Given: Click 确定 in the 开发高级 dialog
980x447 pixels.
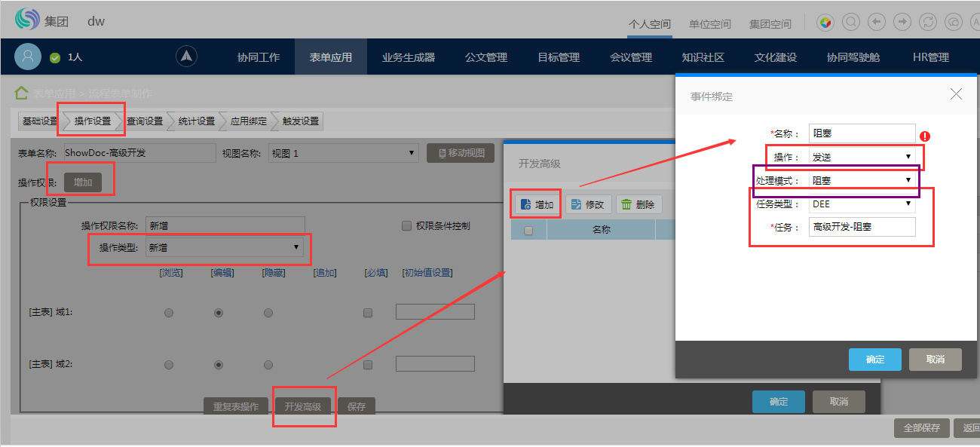Looking at the screenshot, I should [778, 402].
